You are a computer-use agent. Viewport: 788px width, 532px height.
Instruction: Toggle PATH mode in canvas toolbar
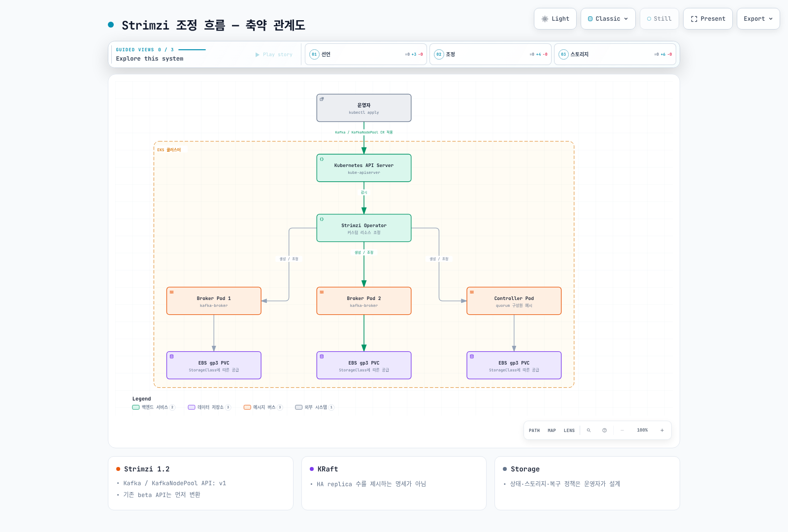(x=534, y=431)
